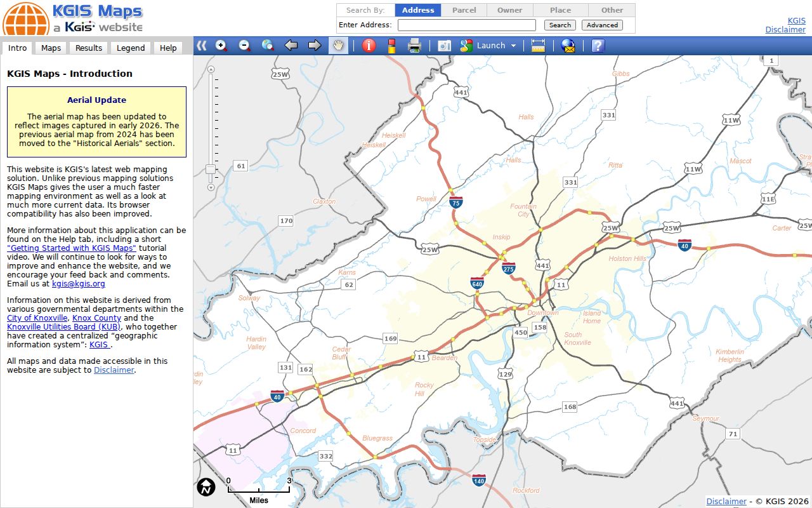Click the Downtown map label
The image size is (812, 508).
pos(543,313)
